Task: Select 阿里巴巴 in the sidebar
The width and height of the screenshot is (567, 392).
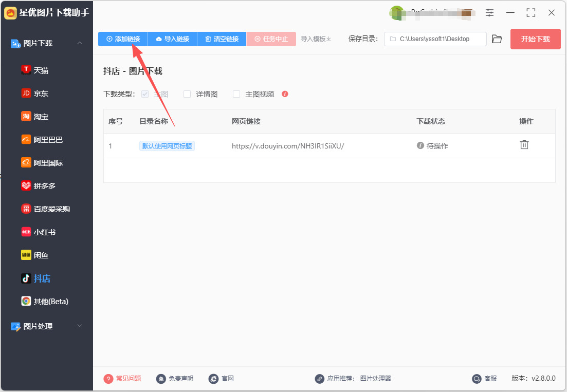Action: (42, 139)
